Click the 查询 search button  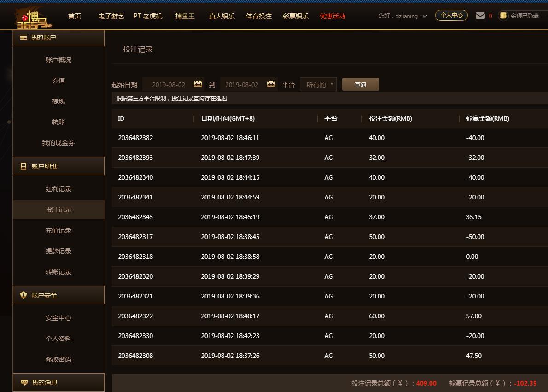360,84
